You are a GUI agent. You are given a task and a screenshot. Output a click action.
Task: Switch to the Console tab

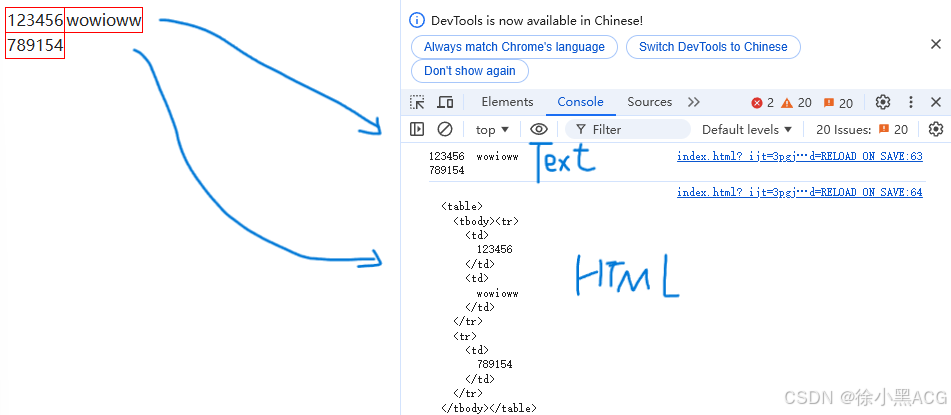tap(580, 102)
